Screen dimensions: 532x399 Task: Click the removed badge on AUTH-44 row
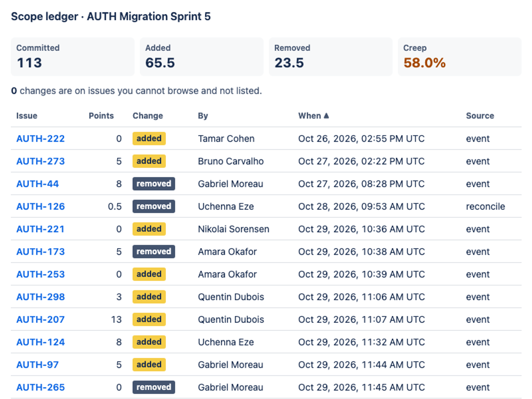click(154, 184)
